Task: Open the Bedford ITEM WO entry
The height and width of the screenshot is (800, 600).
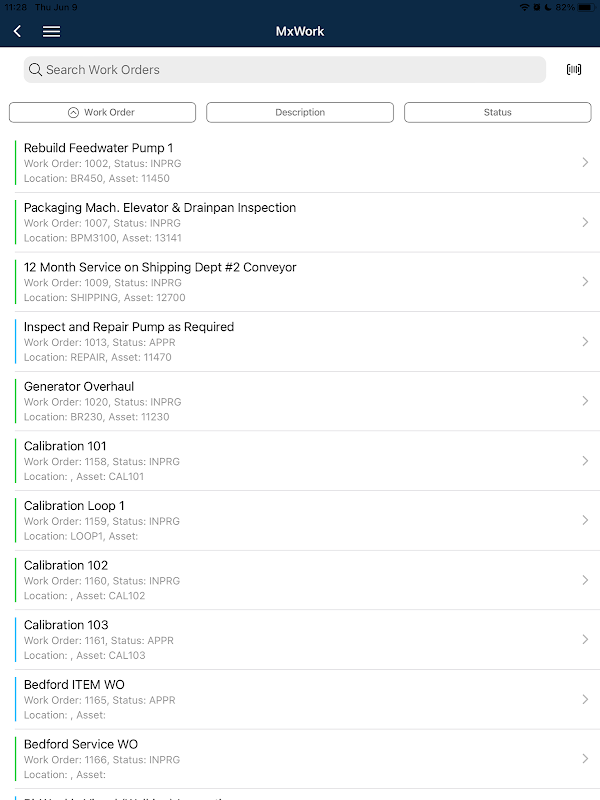Action: pyautogui.click(x=307, y=699)
